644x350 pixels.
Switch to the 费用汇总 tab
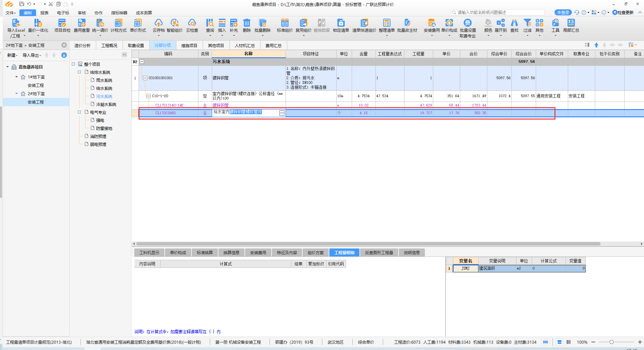coord(274,45)
